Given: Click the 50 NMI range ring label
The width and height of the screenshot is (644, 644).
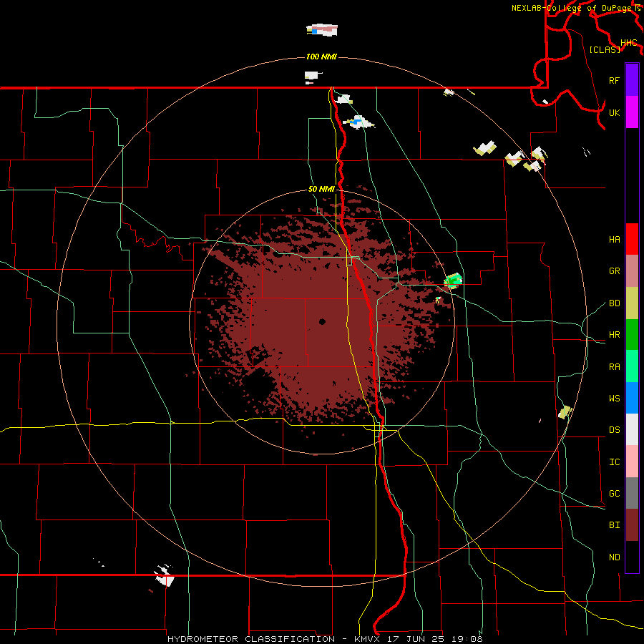Looking at the screenshot, I should click(321, 189).
